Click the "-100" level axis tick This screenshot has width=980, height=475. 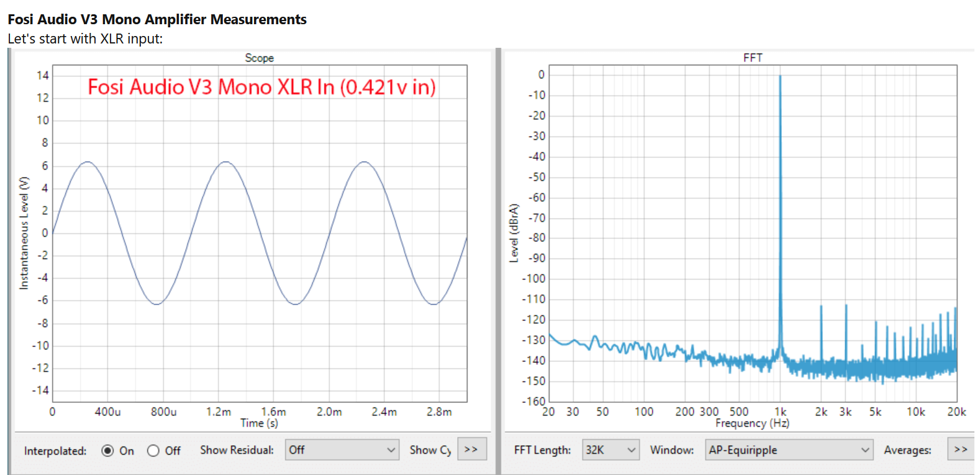(533, 279)
